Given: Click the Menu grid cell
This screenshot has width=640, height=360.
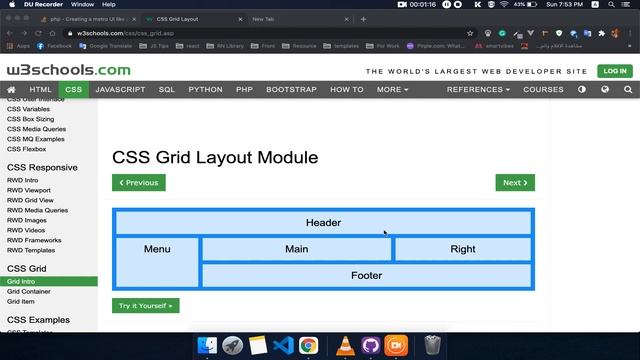Looking at the screenshot, I should (157, 262).
